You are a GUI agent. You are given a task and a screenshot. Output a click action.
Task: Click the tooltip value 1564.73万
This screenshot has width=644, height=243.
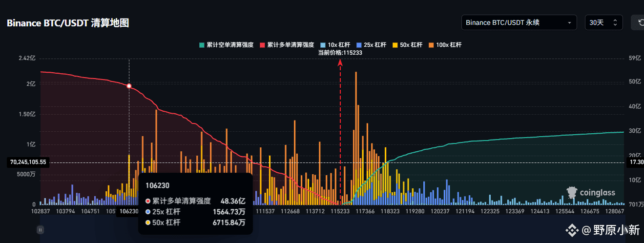[x=229, y=212]
